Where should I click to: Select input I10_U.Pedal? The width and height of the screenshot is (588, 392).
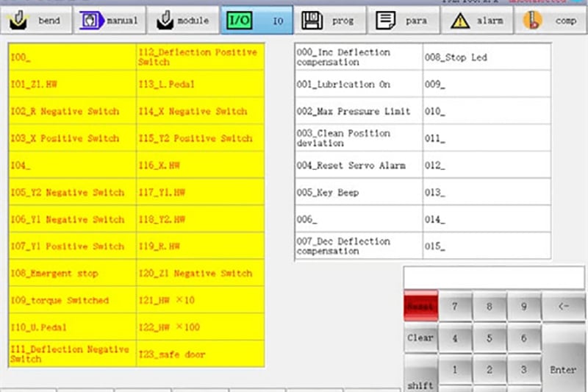point(72,327)
